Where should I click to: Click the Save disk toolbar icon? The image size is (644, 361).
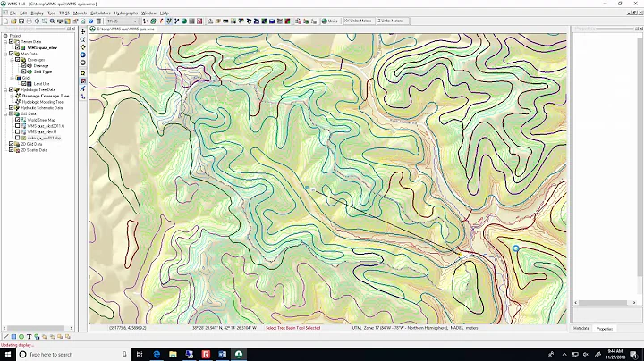click(x=21, y=21)
